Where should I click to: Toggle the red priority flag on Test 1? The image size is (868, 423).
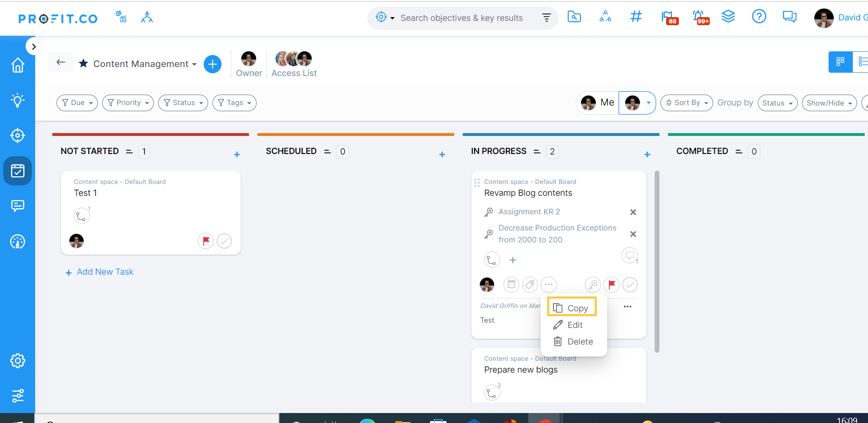click(206, 241)
